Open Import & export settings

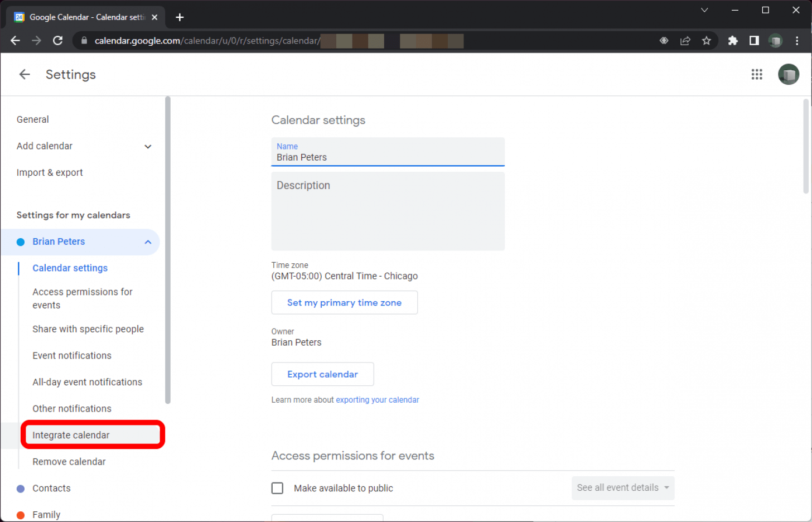50,173
